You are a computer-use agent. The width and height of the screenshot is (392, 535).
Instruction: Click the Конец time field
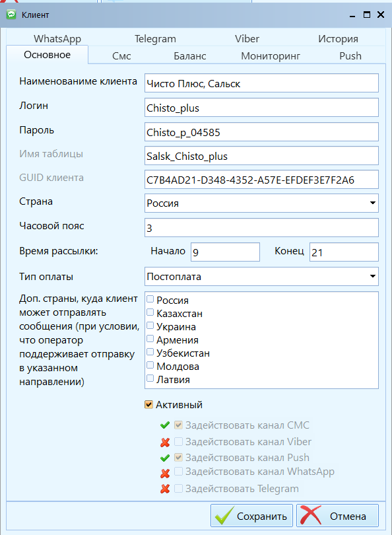[x=344, y=252]
